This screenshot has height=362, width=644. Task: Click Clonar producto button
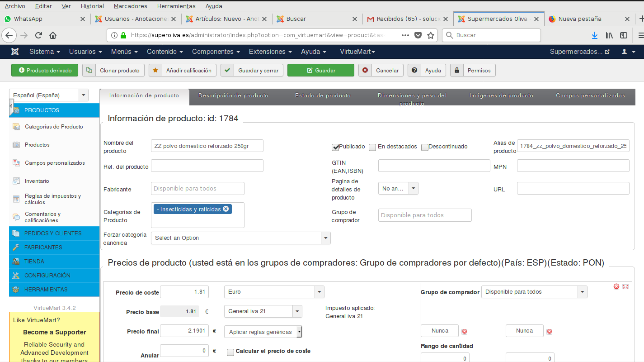(113, 70)
